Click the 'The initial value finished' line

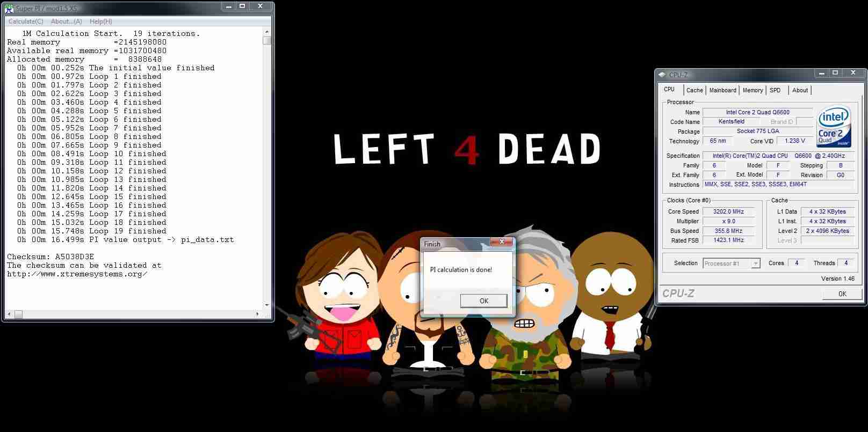pos(115,68)
